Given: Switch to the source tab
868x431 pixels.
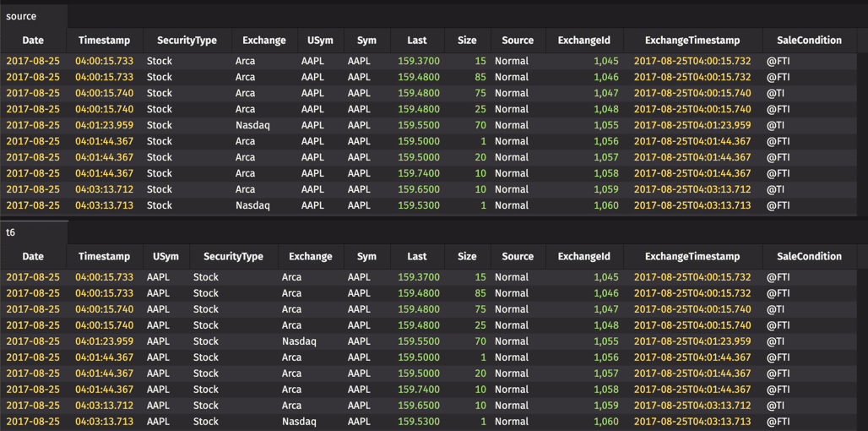Looking at the screenshot, I should (21, 16).
